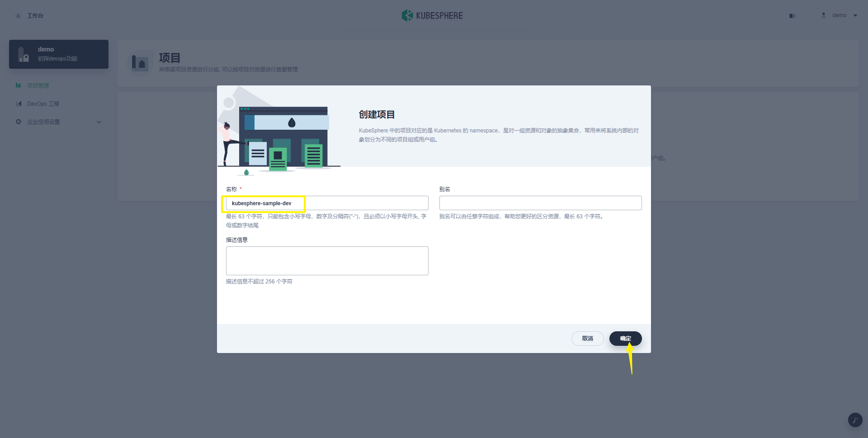868x438 pixels.
Task: Click the 确定 confirm button
Action: click(625, 339)
